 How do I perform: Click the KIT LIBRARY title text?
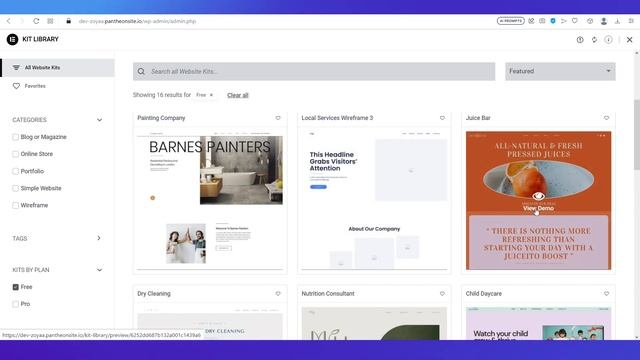pyautogui.click(x=40, y=39)
